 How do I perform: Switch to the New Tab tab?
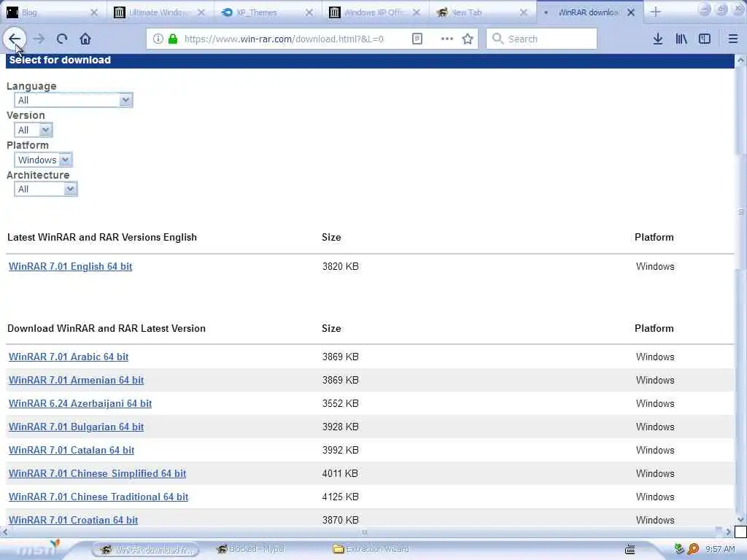point(475,12)
